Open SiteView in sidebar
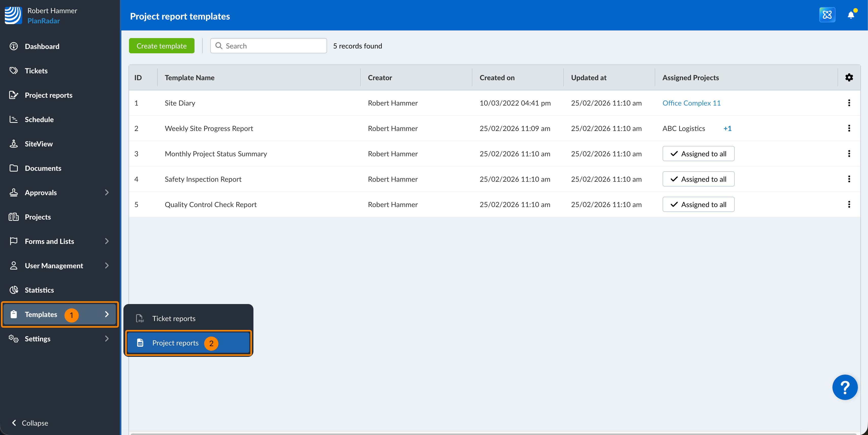Viewport: 868px width, 435px height. point(38,144)
